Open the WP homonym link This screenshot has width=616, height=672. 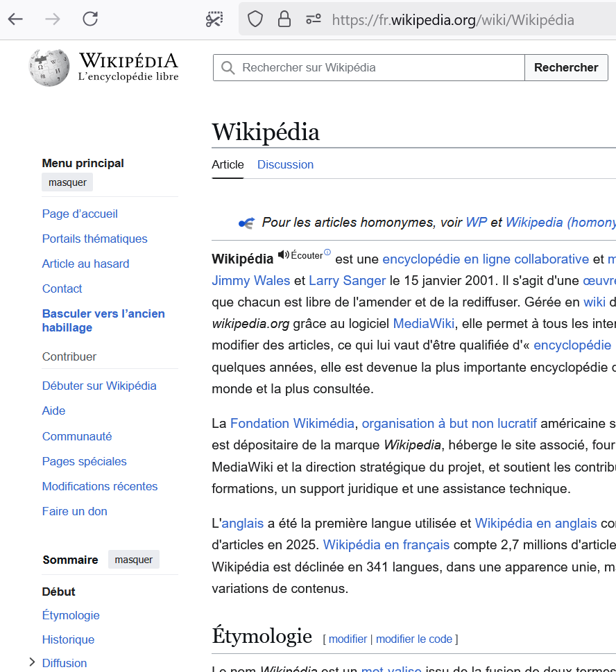(x=477, y=223)
